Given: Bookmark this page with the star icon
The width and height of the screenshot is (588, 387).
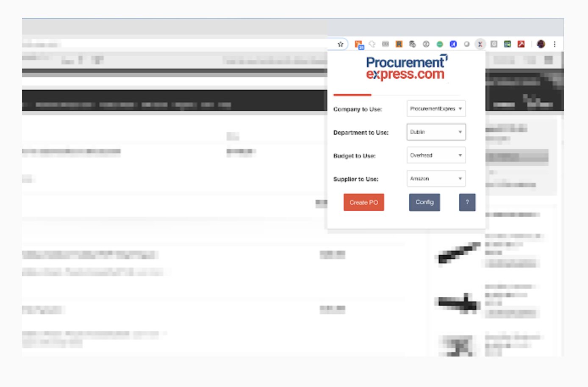Looking at the screenshot, I should coord(340,44).
